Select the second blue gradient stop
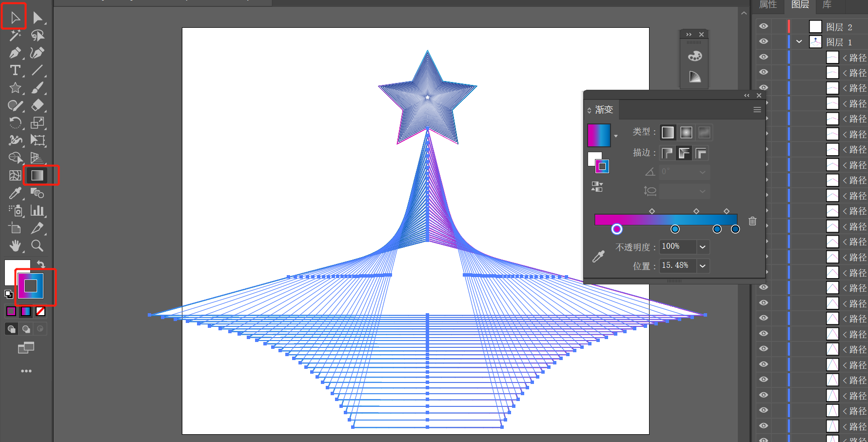This screenshot has width=868, height=442. tap(717, 229)
